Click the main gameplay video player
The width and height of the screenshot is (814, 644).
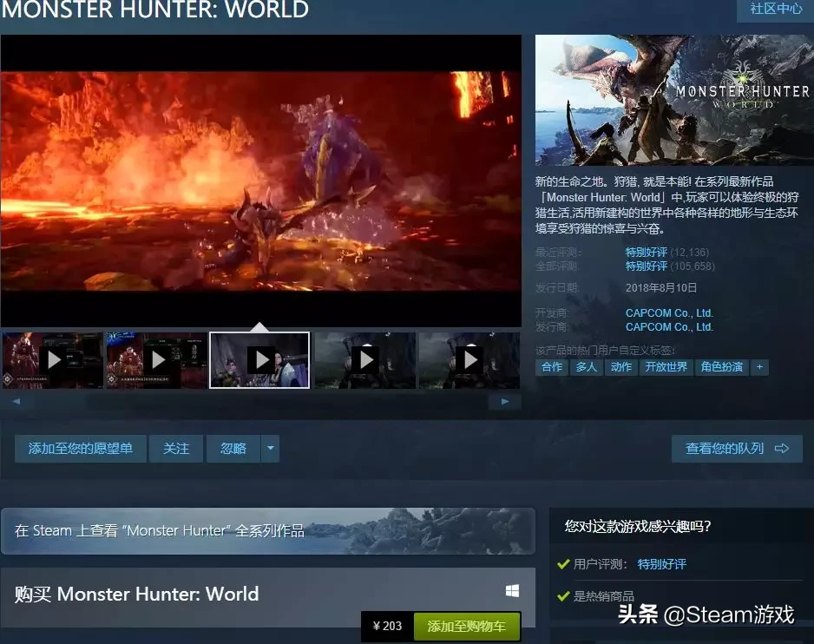coord(260,181)
